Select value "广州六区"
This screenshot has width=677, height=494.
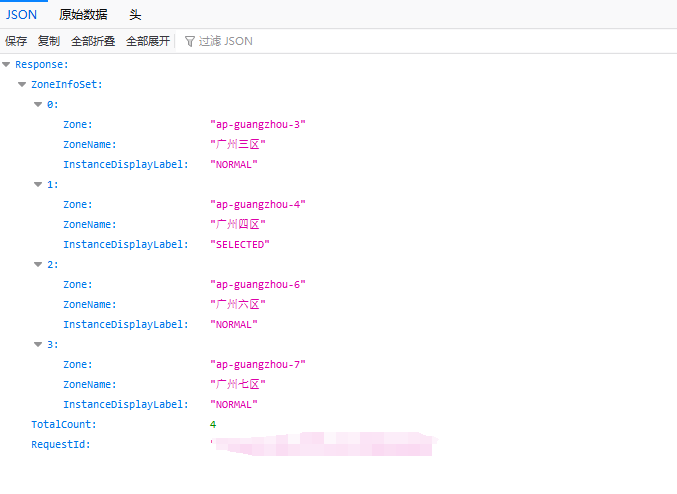click(238, 304)
